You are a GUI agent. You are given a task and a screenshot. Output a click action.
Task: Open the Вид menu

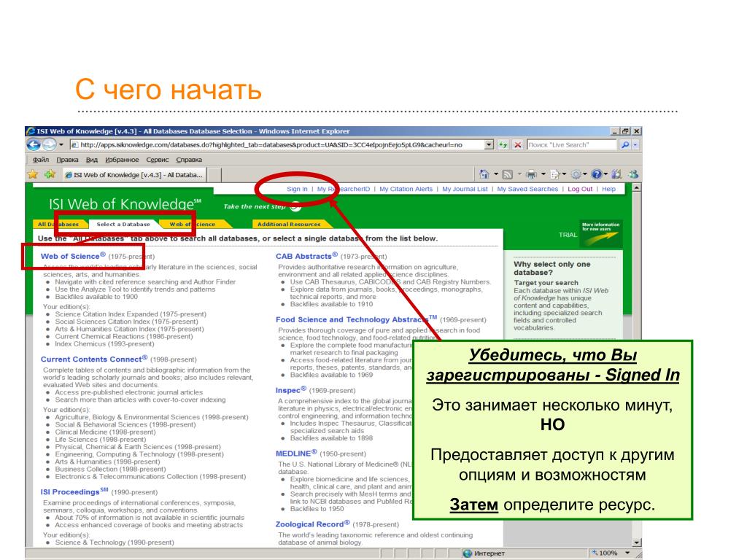point(91,160)
